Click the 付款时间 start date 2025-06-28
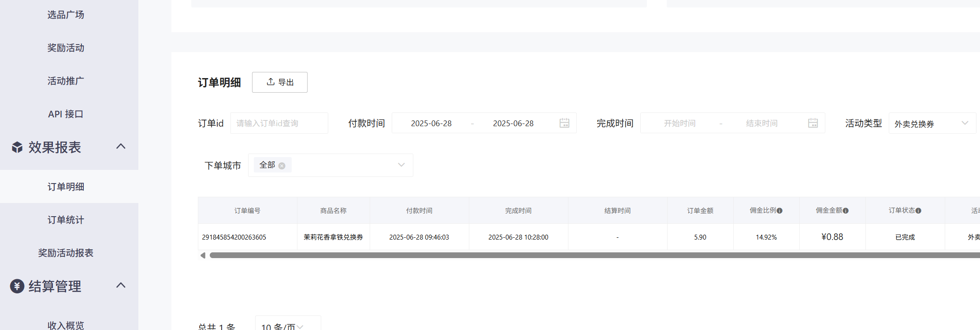 431,124
